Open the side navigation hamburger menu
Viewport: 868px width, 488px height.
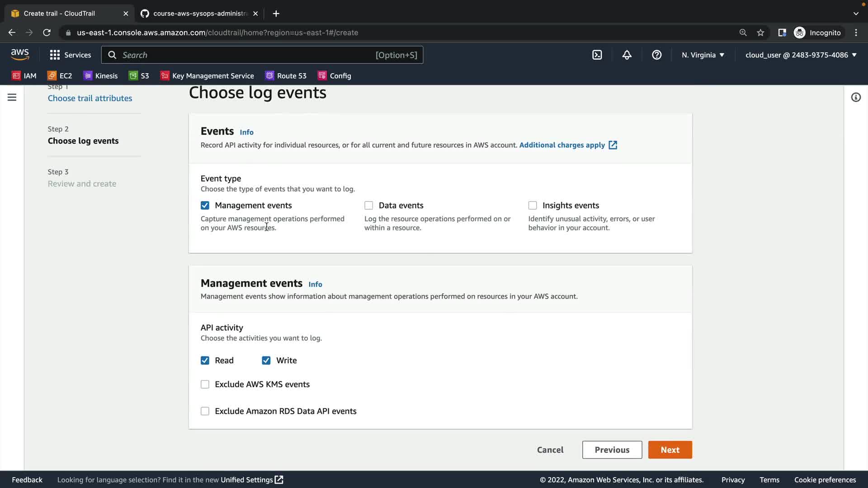point(12,97)
